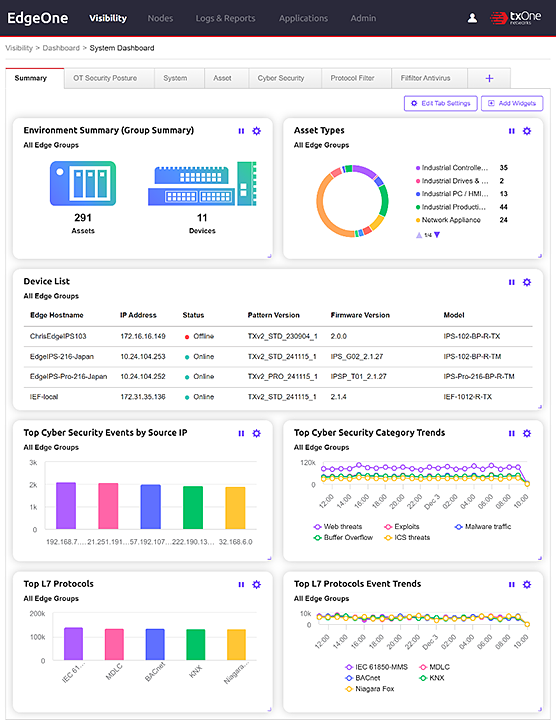Image resolution: width=556 pixels, height=720 pixels.
Task: Pause the Top L7 Protocols widget
Action: click(x=241, y=585)
